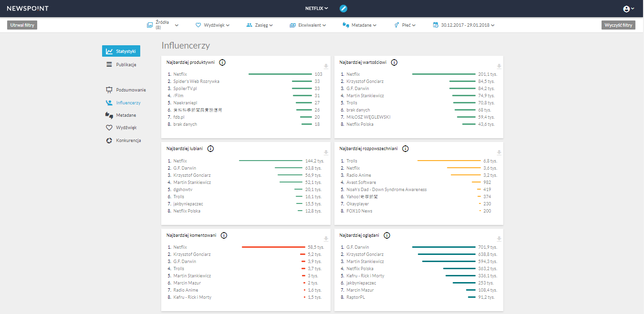Download the Najbardziej wartościowi chart
Image resolution: width=644 pixels, height=314 pixels.
(x=499, y=66)
